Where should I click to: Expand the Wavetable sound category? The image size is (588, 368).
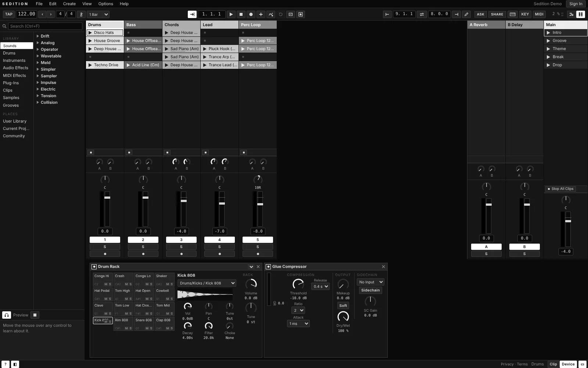tap(37, 56)
